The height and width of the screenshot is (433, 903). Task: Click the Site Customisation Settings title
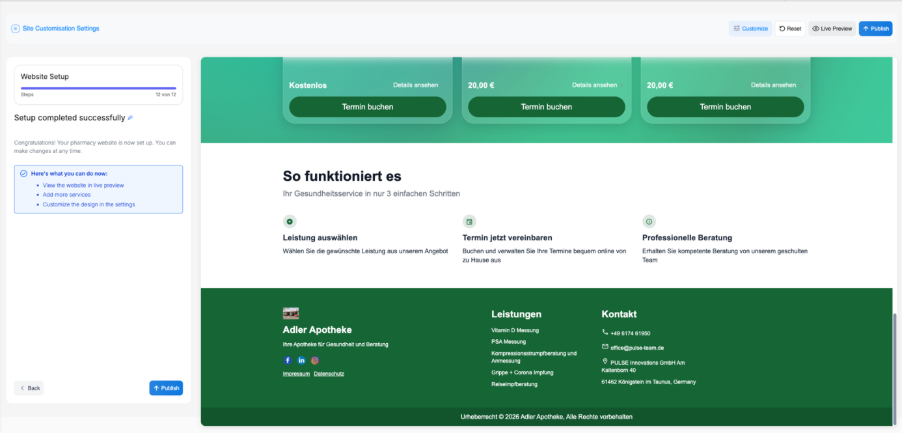[61, 28]
